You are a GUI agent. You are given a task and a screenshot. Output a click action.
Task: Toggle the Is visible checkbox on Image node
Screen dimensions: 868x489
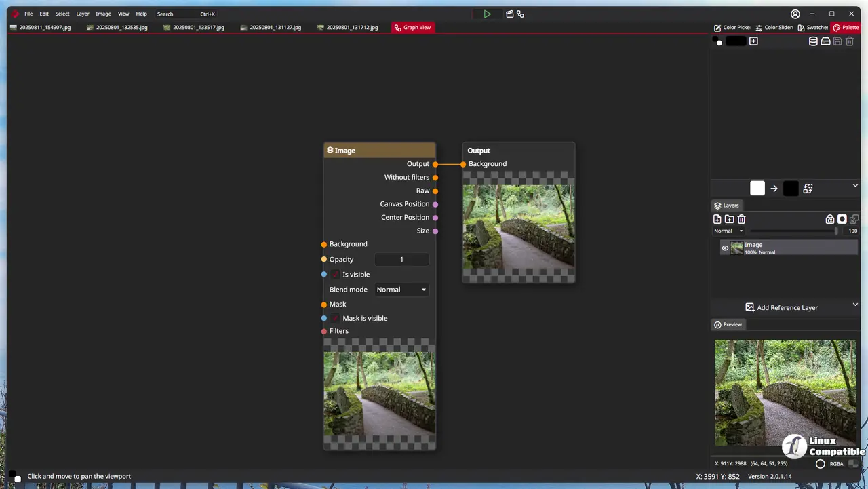[x=336, y=275]
